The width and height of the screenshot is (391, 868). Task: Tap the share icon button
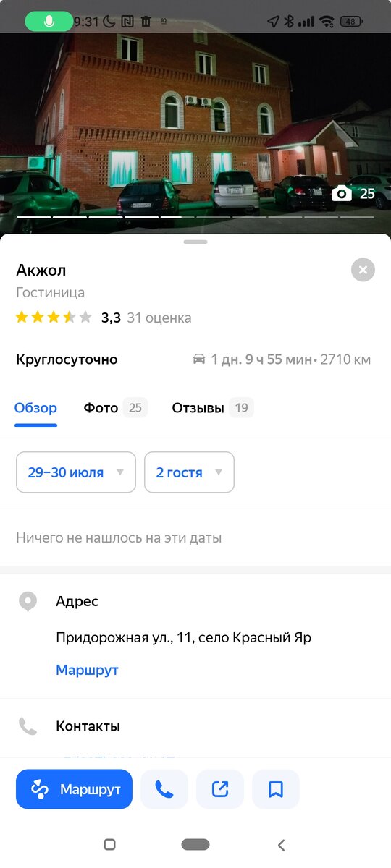(220, 789)
